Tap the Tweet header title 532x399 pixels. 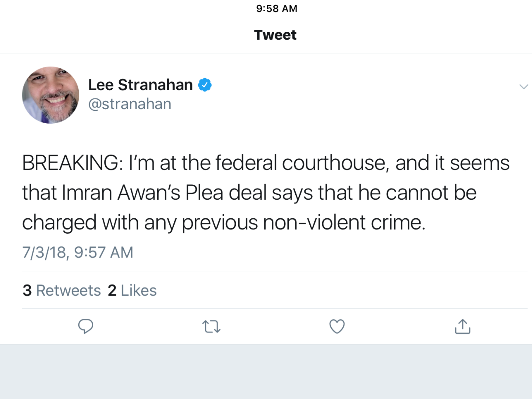tap(275, 35)
